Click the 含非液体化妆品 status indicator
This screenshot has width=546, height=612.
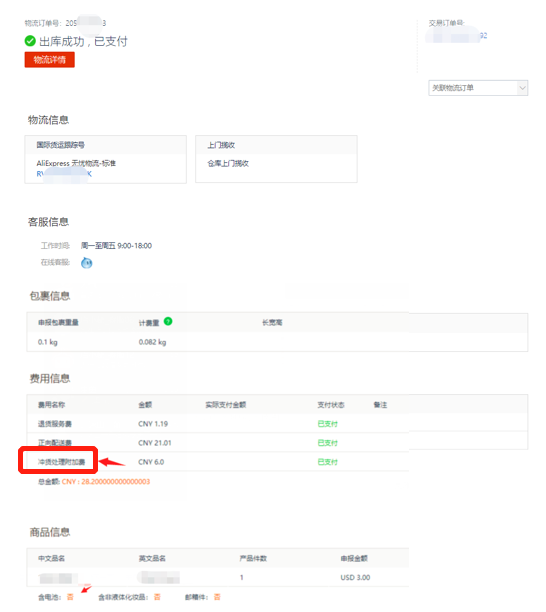[157, 597]
